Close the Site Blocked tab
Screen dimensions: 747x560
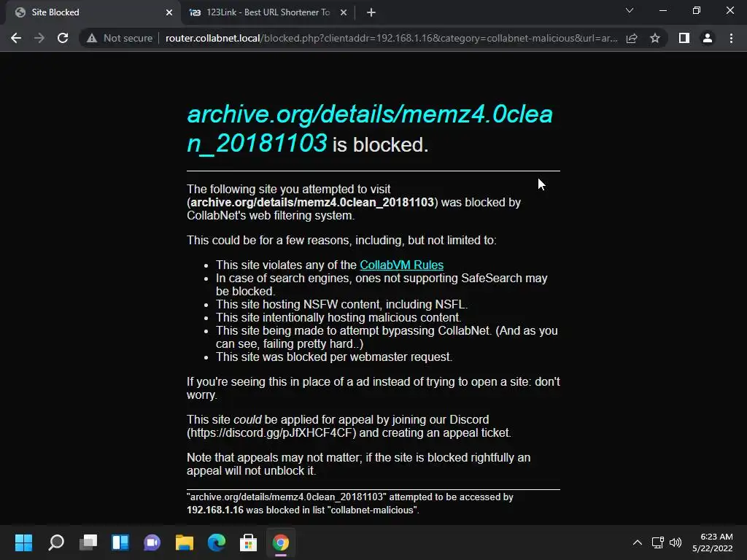(x=169, y=12)
